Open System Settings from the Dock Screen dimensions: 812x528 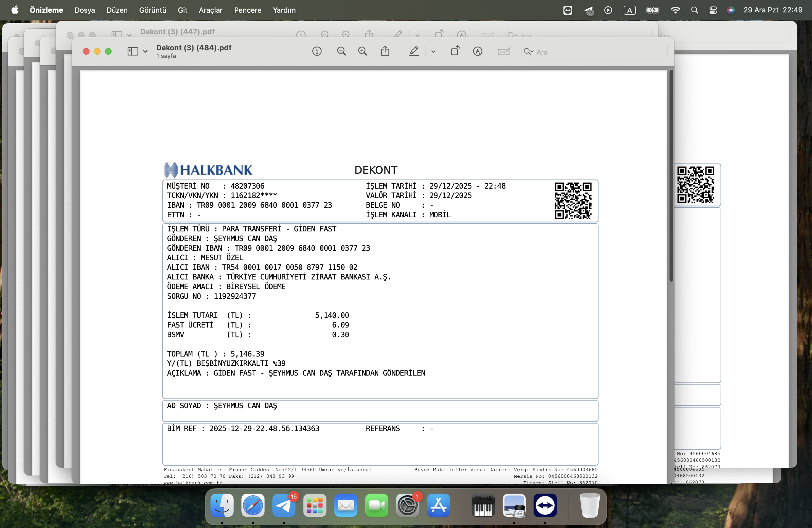tap(407, 505)
